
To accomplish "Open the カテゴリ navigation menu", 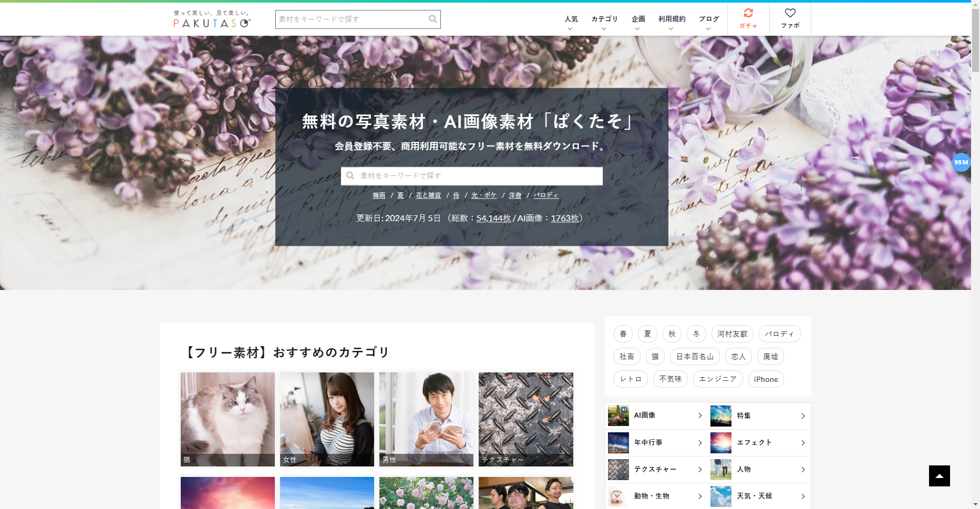I will [604, 19].
